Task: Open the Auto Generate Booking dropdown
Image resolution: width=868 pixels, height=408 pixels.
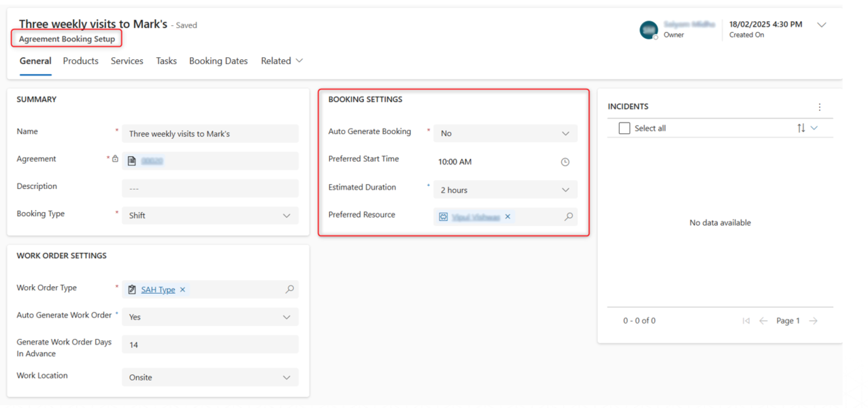Action: 505,133
